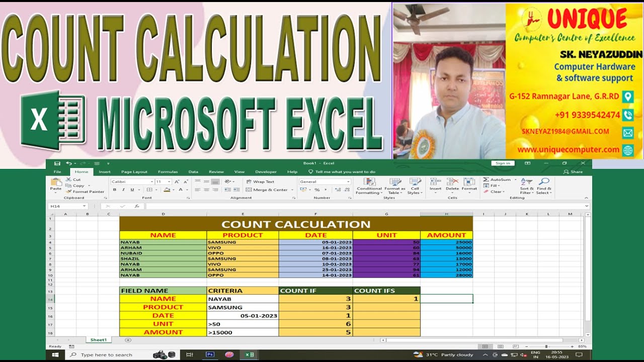
Task: Open Conditional Formatting menu
Action: (x=369, y=187)
